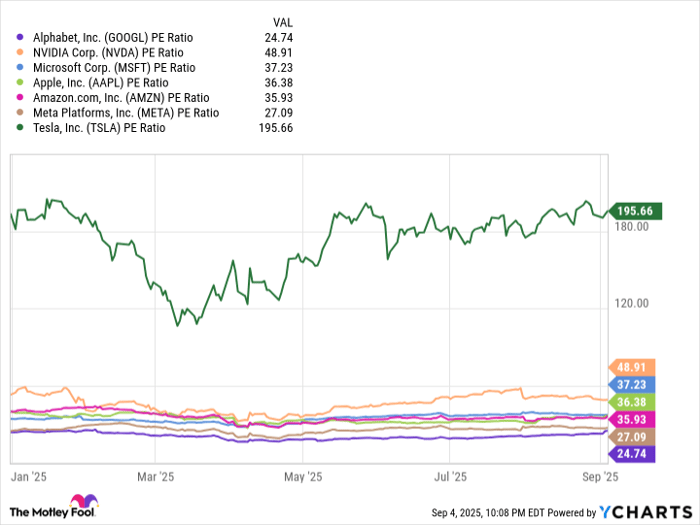Click the 37.23 value in the legend table

pyautogui.click(x=279, y=68)
